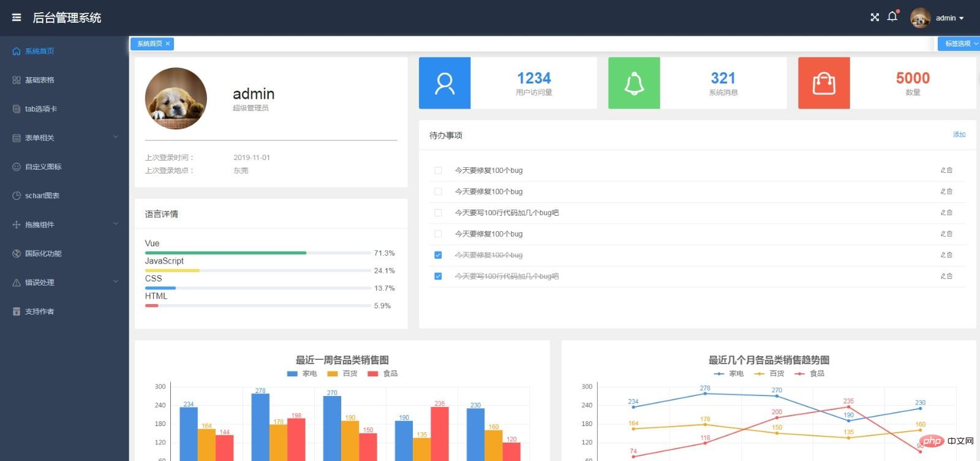Screen dimensions: 980x461
Task: Go to schart图表 in the sidebar
Action: pyautogui.click(x=42, y=196)
